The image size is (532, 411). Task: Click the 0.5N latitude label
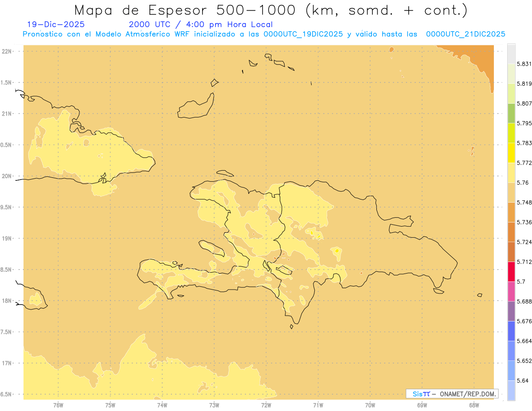pos(6,145)
